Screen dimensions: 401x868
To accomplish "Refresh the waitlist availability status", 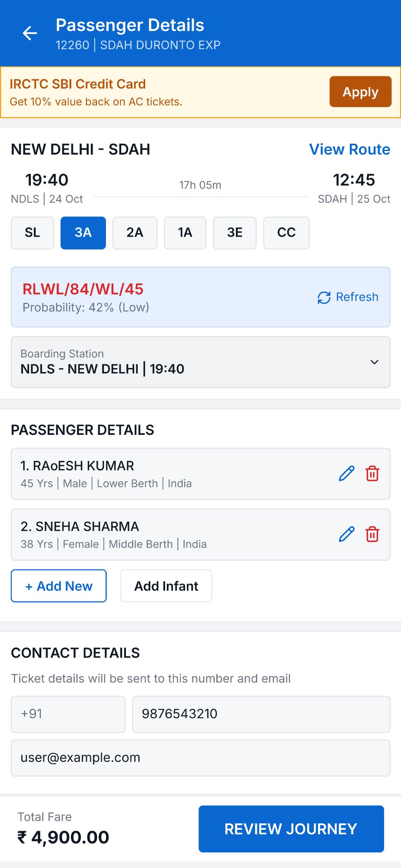I will click(x=348, y=297).
